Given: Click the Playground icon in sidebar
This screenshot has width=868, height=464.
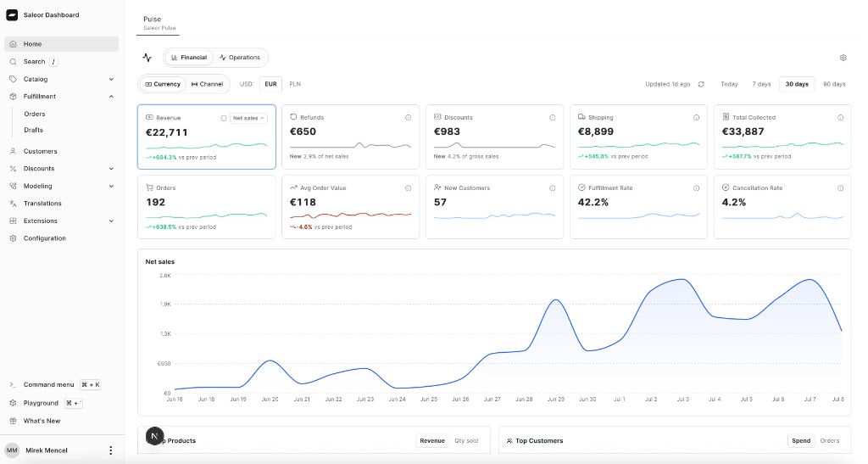Looking at the screenshot, I should pyautogui.click(x=14, y=403).
